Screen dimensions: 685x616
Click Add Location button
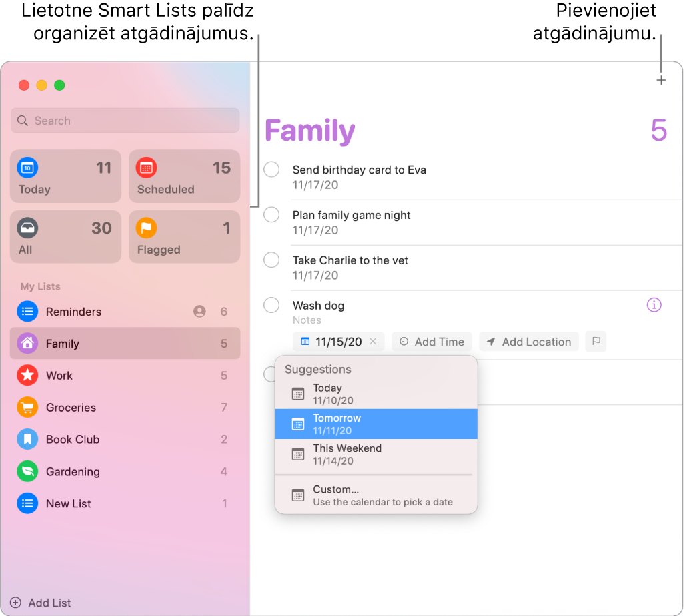(529, 342)
